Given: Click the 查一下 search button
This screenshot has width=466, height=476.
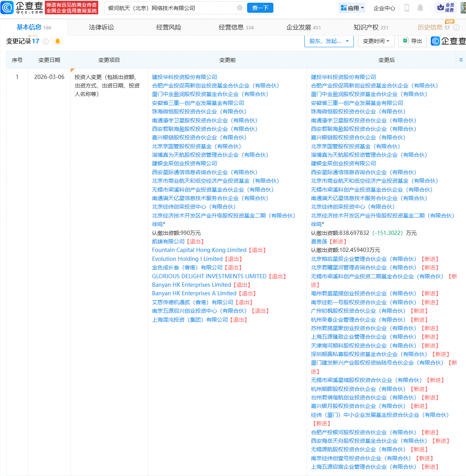Looking at the screenshot, I should click(260, 8).
